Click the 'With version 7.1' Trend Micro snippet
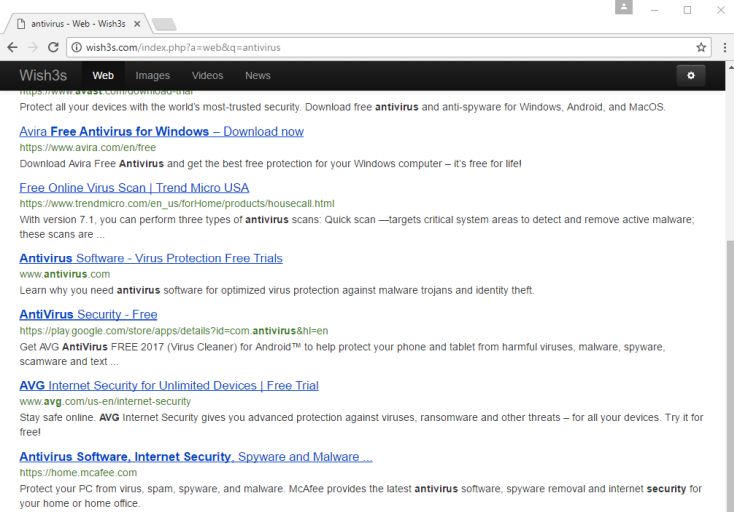 [357, 227]
